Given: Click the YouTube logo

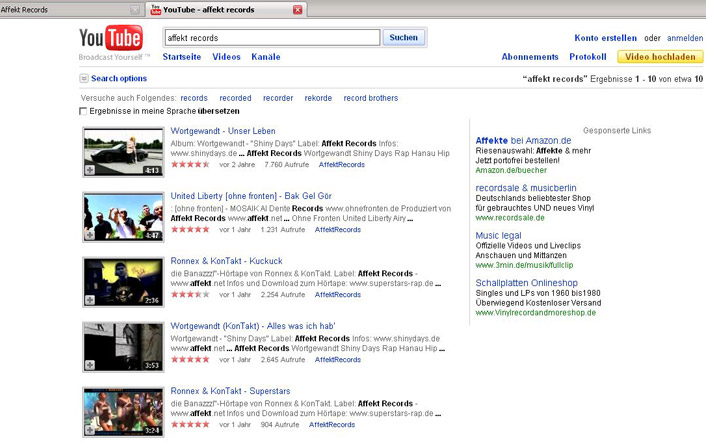Looking at the screenshot, I should click(x=111, y=38).
